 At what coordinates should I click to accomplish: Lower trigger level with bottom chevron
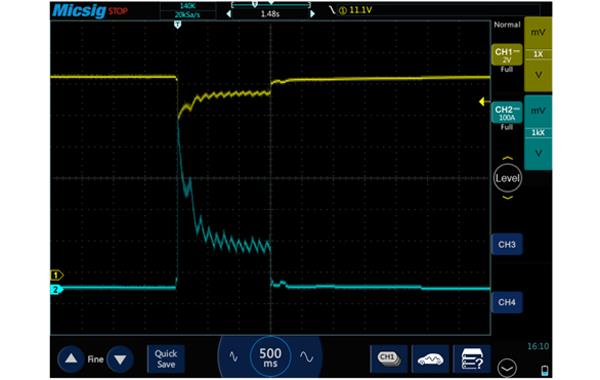(507, 198)
